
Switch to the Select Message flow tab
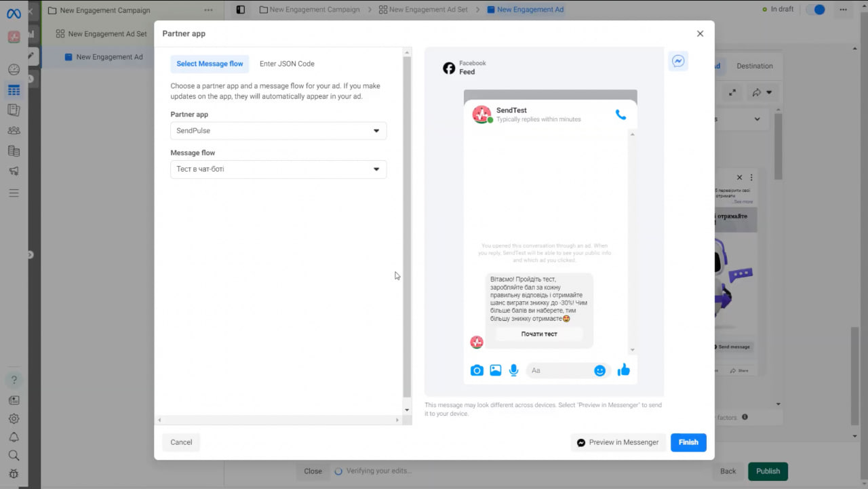(210, 64)
